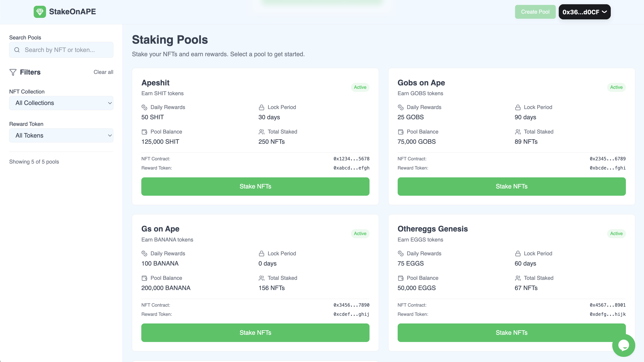
Task: Click the lock icon next to Apeshit Lock Period
Action: (x=261, y=107)
